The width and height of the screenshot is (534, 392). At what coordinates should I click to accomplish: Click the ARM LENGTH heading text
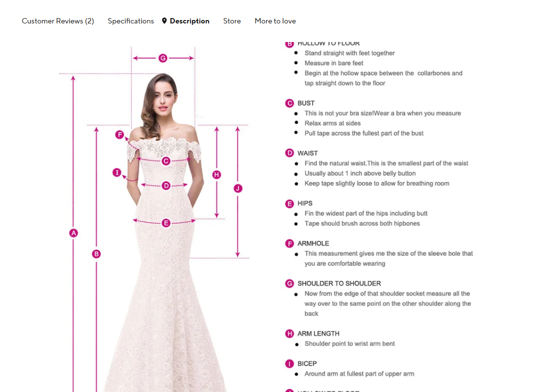click(x=319, y=333)
